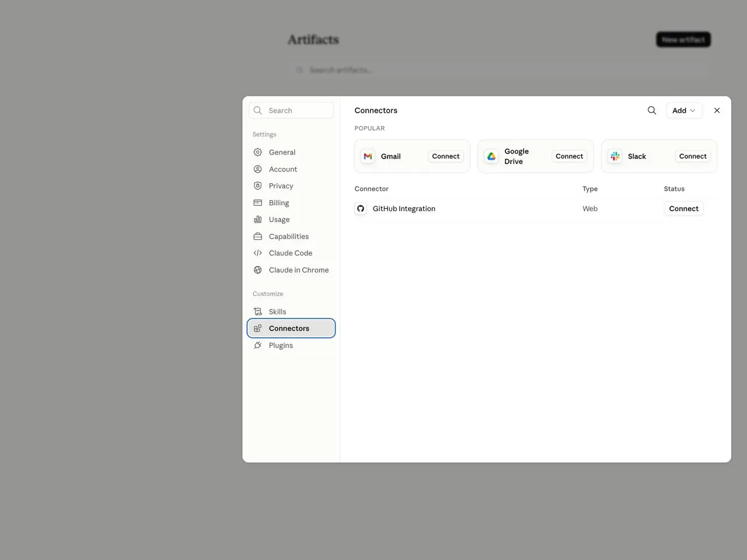The width and height of the screenshot is (747, 560).
Task: Click the Claude in Chrome icon
Action: 258,270
